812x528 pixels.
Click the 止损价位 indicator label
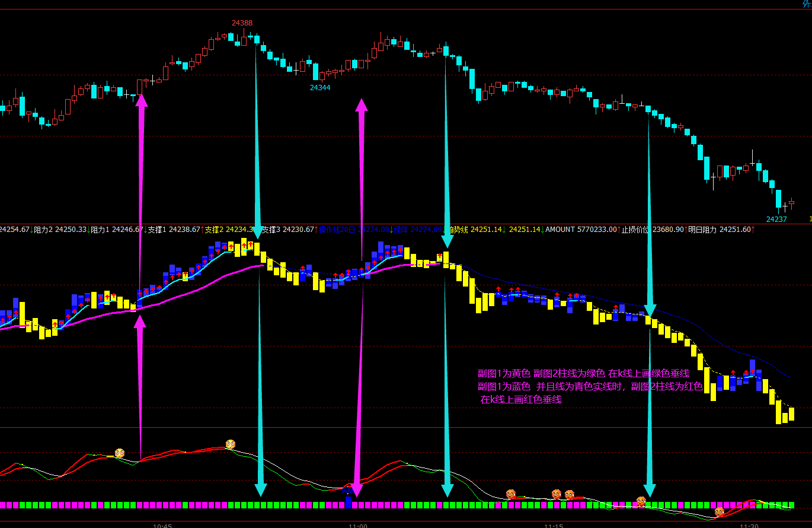coord(636,230)
